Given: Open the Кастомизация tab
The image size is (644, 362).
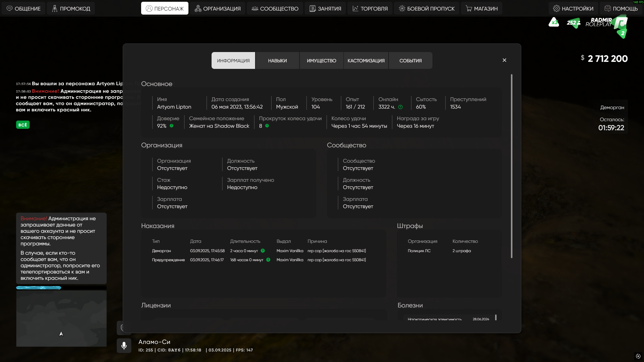Looking at the screenshot, I should (366, 61).
